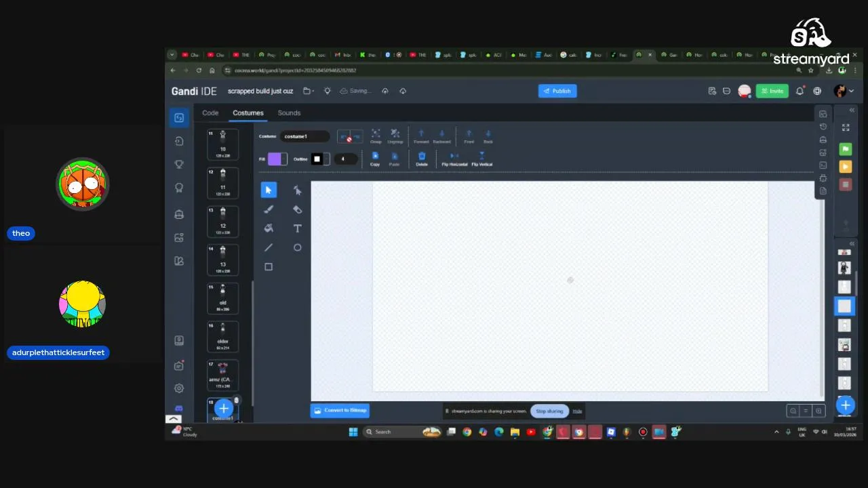868x488 pixels.
Task: Move the shape Forward one layer
Action: point(421,136)
